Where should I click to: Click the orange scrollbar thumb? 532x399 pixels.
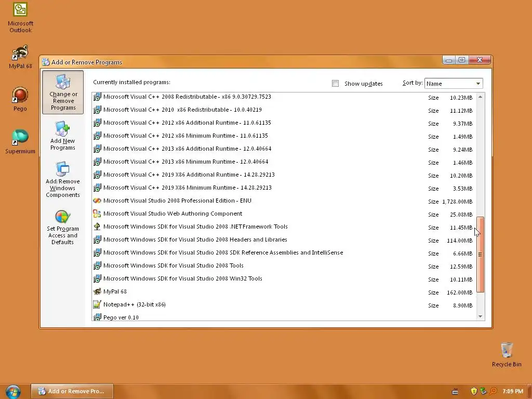480,255
